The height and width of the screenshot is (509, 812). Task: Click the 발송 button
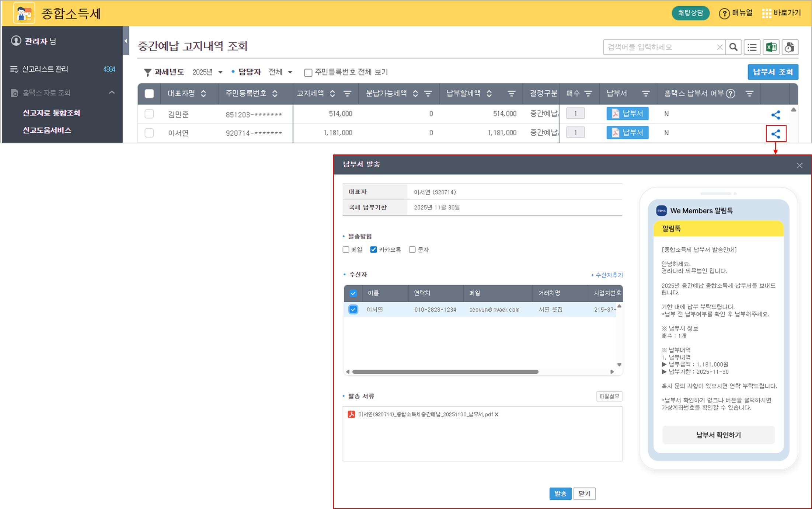point(560,494)
